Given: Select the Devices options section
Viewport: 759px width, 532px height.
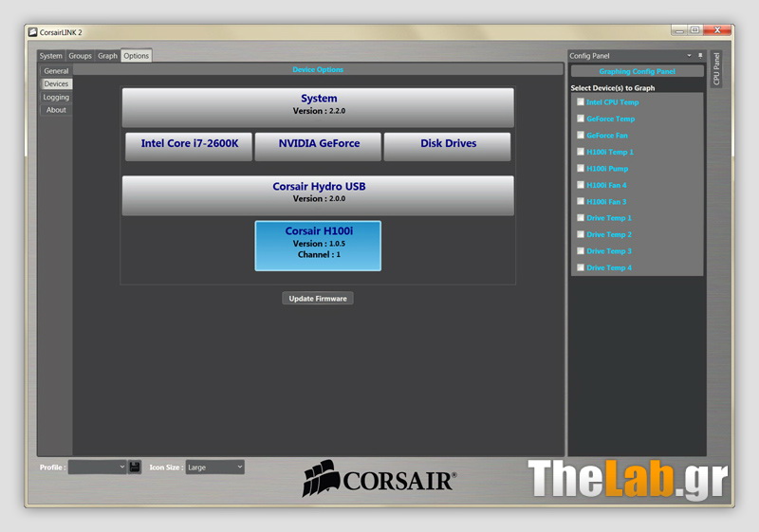Looking at the screenshot, I should [x=56, y=83].
